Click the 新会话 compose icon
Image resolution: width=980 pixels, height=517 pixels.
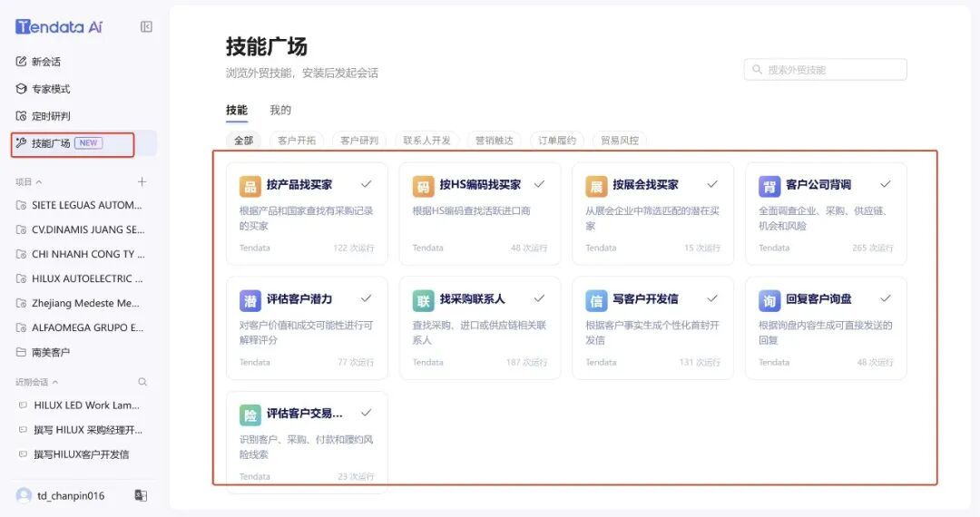coord(21,61)
